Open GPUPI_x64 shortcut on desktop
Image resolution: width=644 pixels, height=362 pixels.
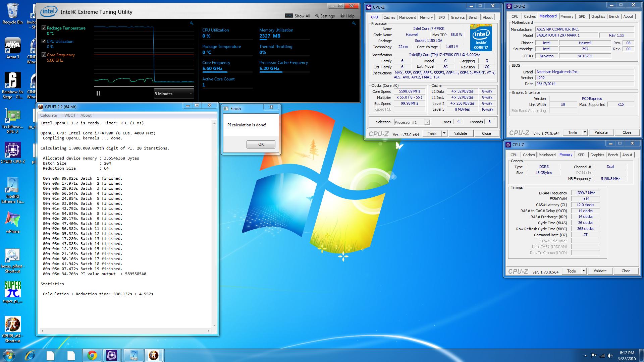13,329
